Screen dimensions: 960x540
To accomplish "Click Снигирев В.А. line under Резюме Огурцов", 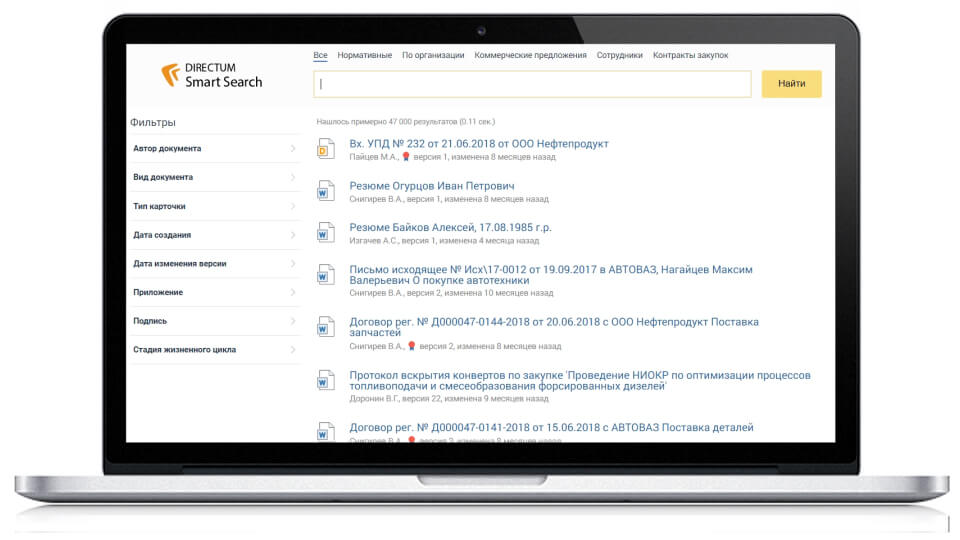I will pyautogui.click(x=449, y=199).
